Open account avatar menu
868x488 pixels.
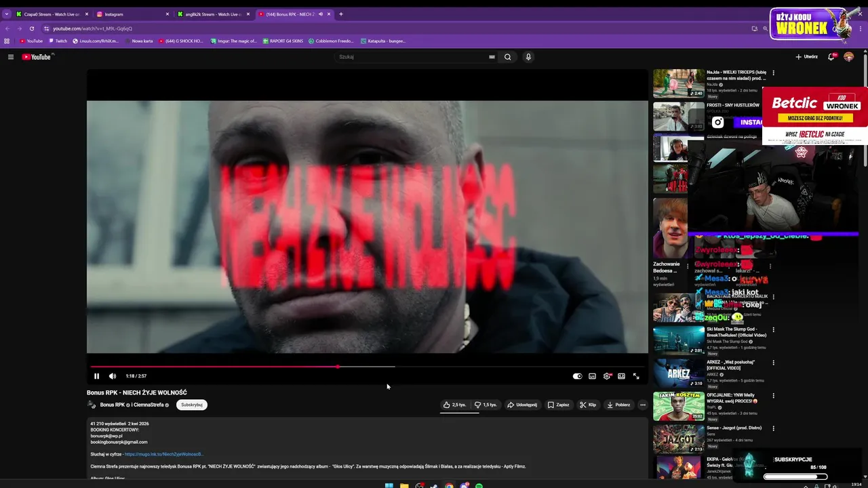coord(849,57)
